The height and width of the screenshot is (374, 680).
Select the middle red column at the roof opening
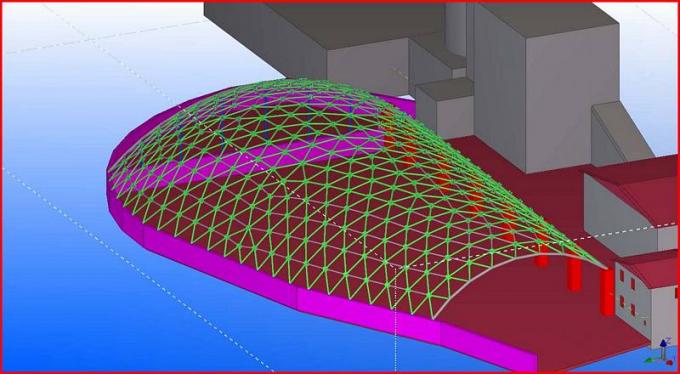tap(575, 274)
